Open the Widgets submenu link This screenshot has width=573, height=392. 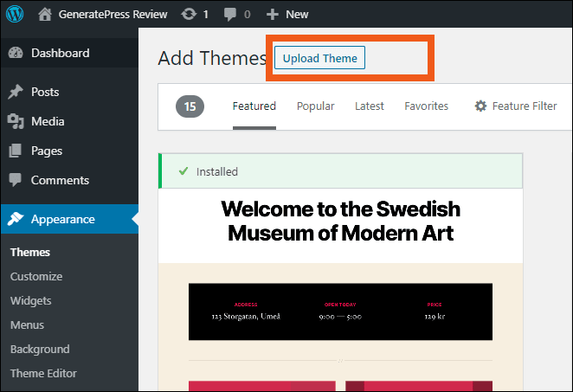(x=31, y=300)
